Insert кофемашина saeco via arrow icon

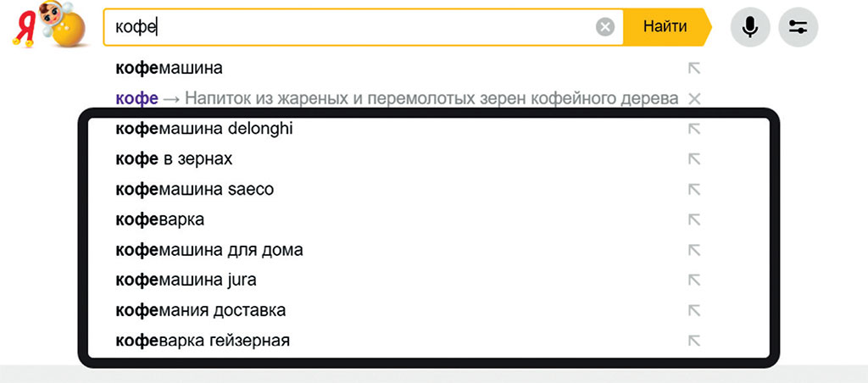tap(694, 190)
